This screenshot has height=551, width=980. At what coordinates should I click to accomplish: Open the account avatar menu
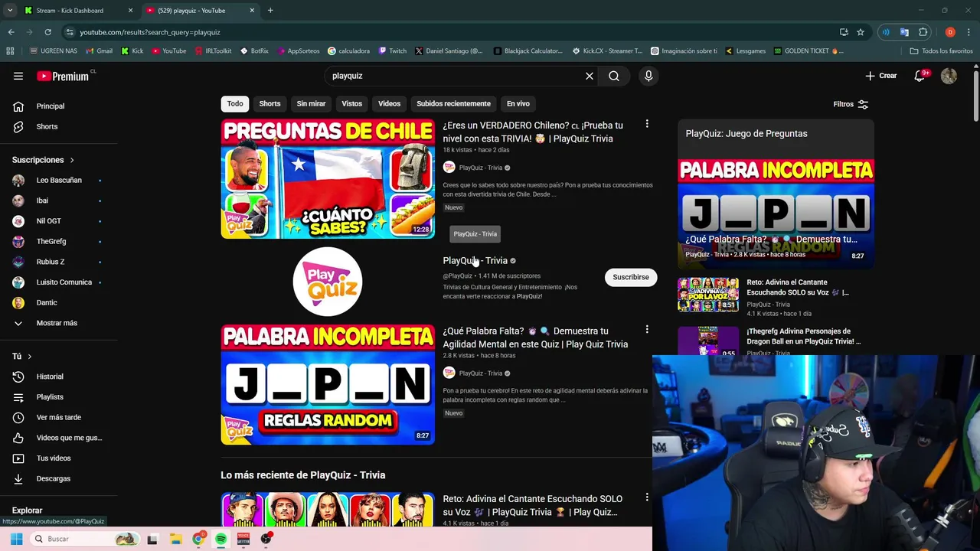949,76
